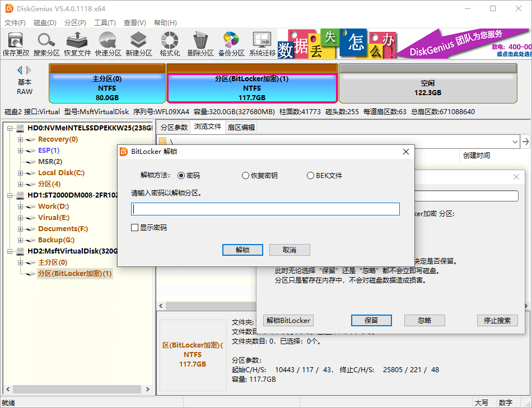Click the tree panel horizontal scrollbar

click(x=78, y=390)
